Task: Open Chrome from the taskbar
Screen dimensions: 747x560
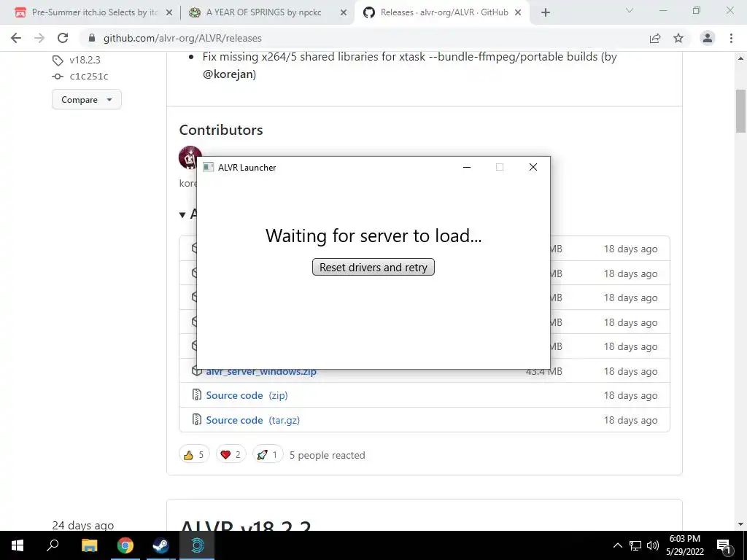Action: 125,545
